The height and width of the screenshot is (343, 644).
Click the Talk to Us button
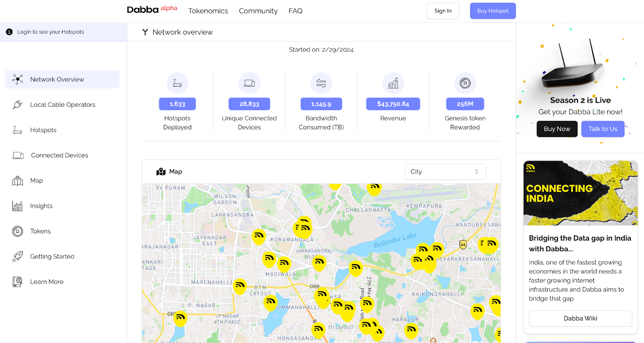[603, 129]
